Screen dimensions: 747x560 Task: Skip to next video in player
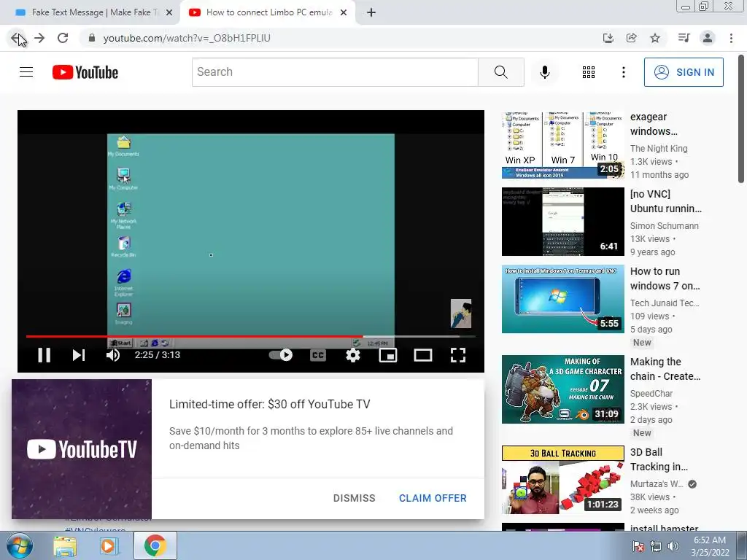[79, 355]
